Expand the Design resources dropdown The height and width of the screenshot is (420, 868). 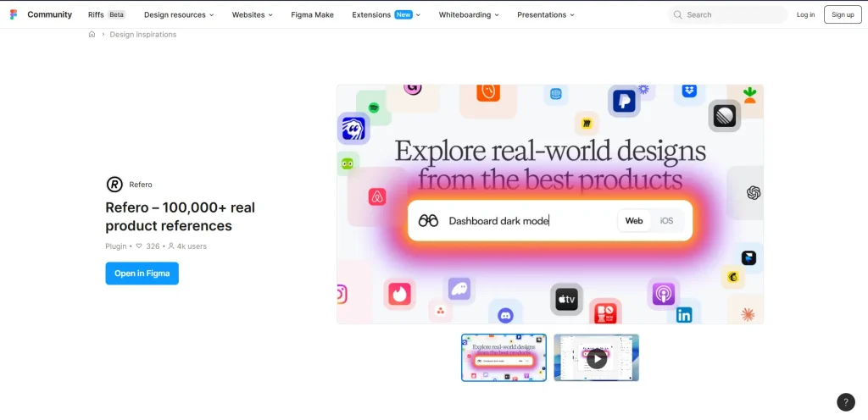point(179,15)
